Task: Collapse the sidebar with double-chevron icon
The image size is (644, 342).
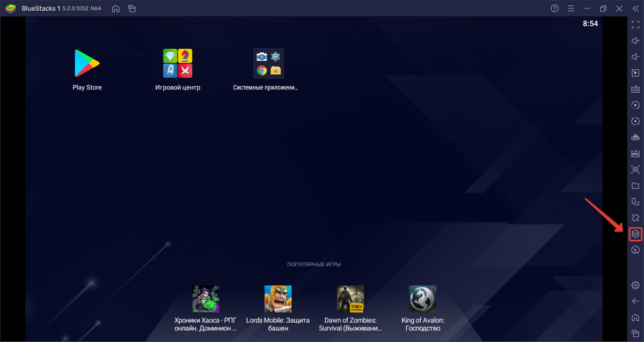Action: click(x=635, y=9)
